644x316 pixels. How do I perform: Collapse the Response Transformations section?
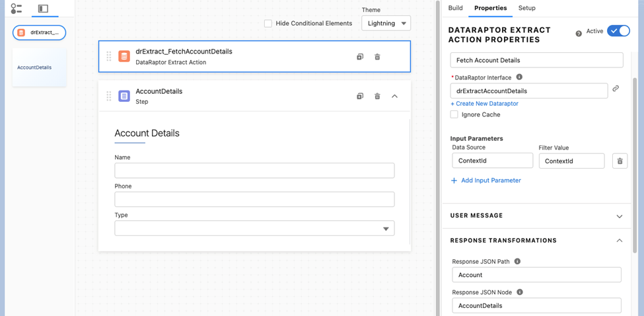(620, 241)
